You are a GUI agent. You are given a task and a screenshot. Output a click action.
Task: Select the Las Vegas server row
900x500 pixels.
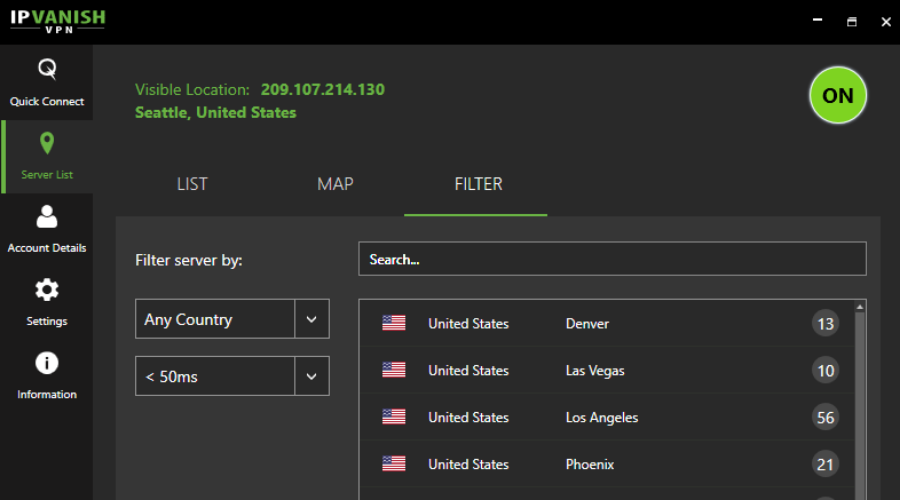(x=595, y=370)
